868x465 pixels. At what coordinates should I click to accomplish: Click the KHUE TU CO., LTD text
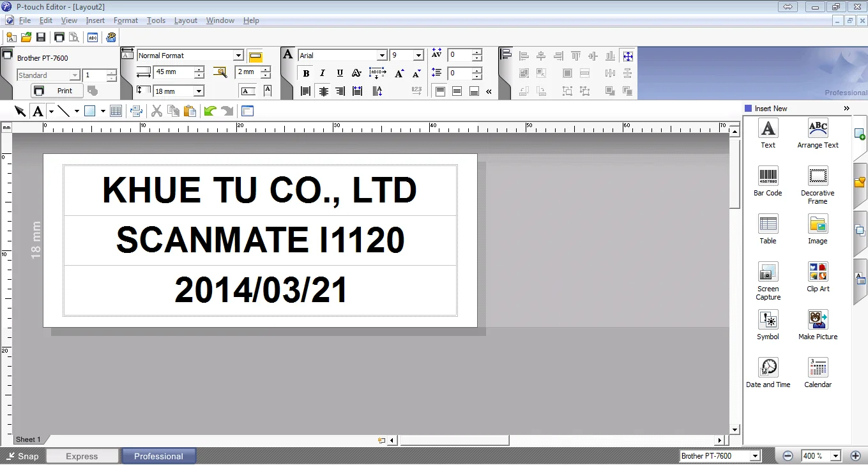259,190
